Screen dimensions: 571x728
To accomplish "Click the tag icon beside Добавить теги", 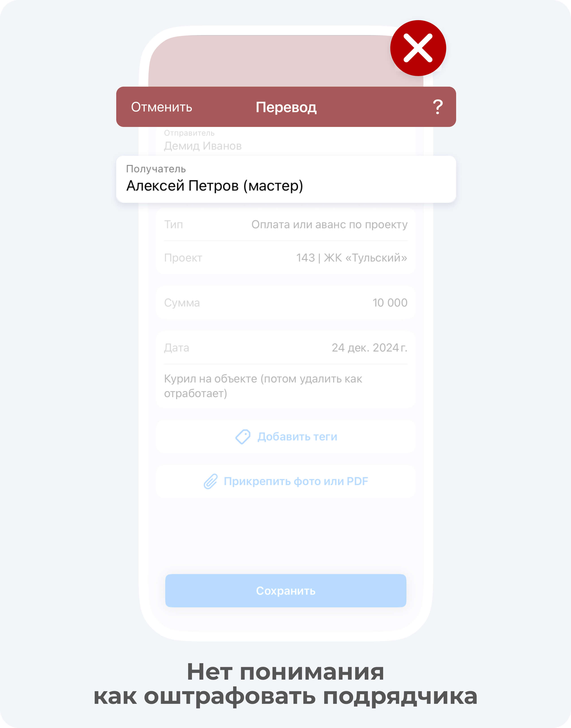I will [x=243, y=437].
